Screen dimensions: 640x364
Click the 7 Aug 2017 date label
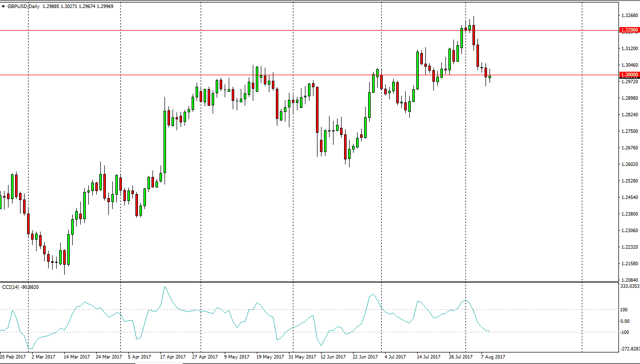pos(493,357)
